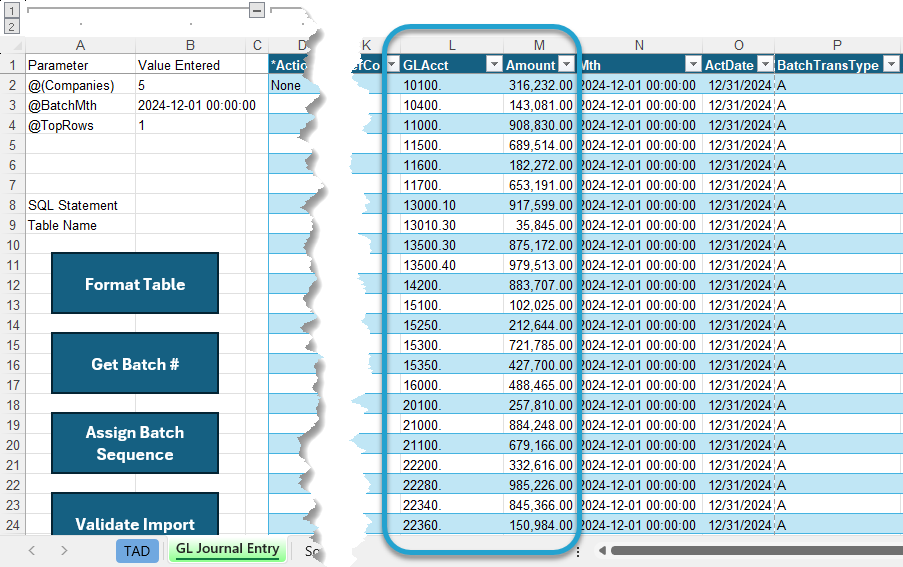The height and width of the screenshot is (567, 903).
Task: Click the Validate Import button
Action: 135,514
